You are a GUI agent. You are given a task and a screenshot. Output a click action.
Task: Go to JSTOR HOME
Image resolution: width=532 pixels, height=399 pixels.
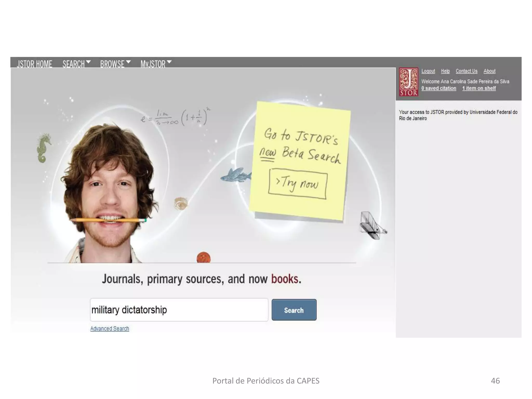[35, 64]
